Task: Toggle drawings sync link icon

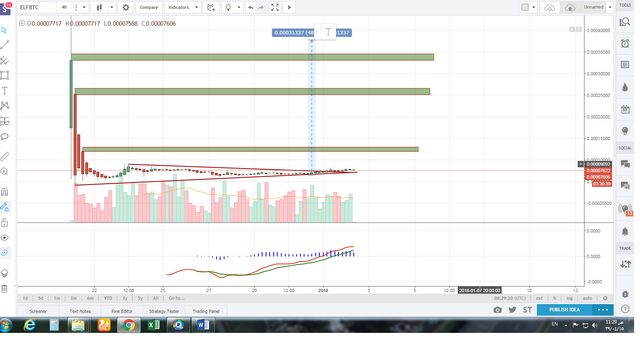Action: tap(4, 253)
